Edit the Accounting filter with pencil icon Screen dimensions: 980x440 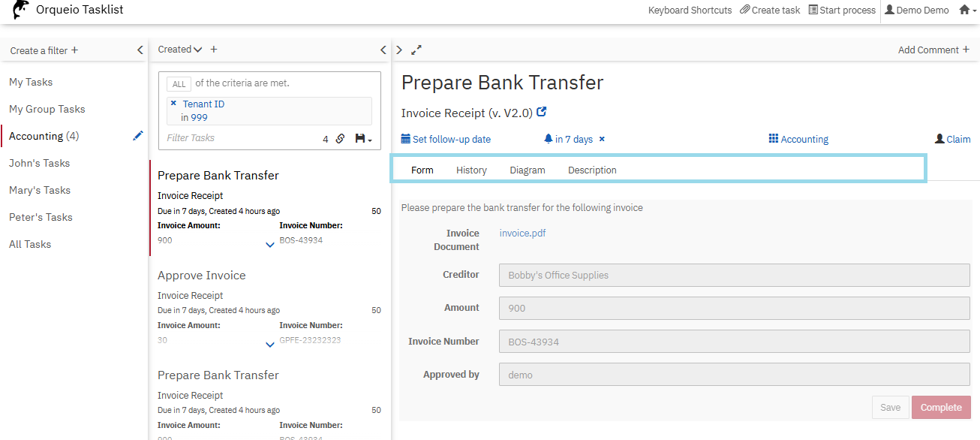[137, 136]
